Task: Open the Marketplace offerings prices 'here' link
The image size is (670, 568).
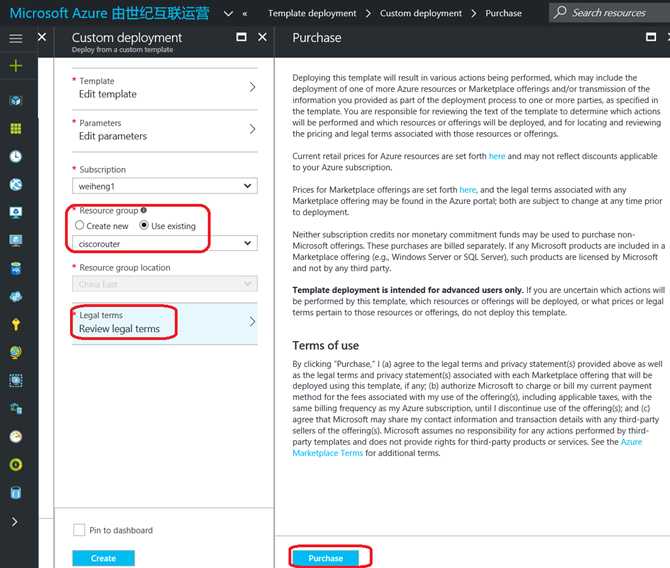Action: pos(467,189)
